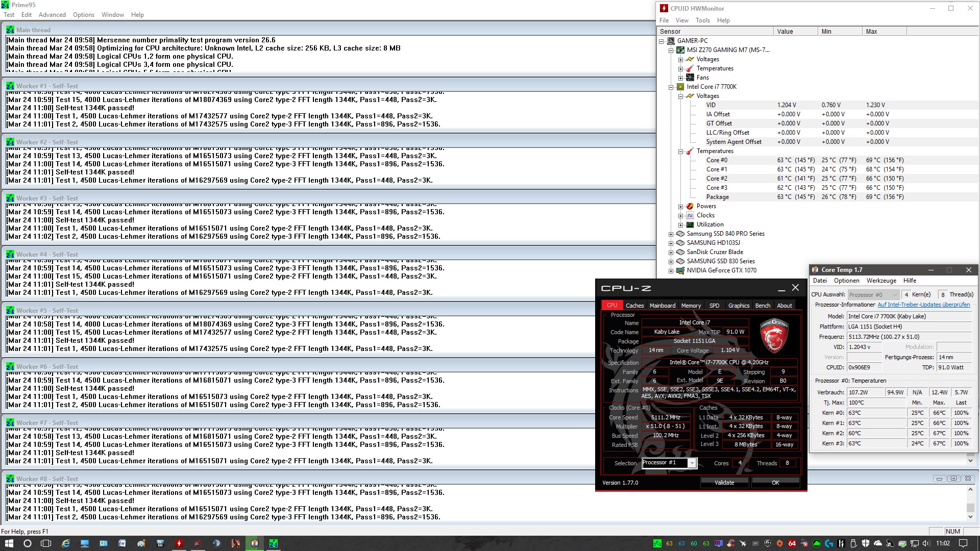Open Windows Start menu
The image size is (980, 551).
(9, 543)
